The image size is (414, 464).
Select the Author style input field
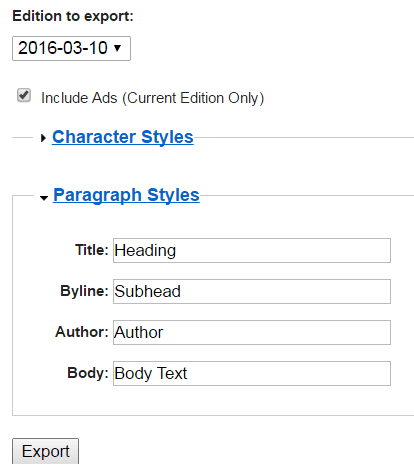[x=252, y=332]
